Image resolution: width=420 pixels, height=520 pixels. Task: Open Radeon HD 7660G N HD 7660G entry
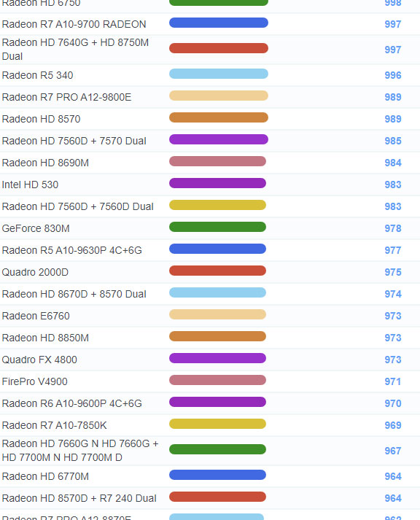click(80, 451)
